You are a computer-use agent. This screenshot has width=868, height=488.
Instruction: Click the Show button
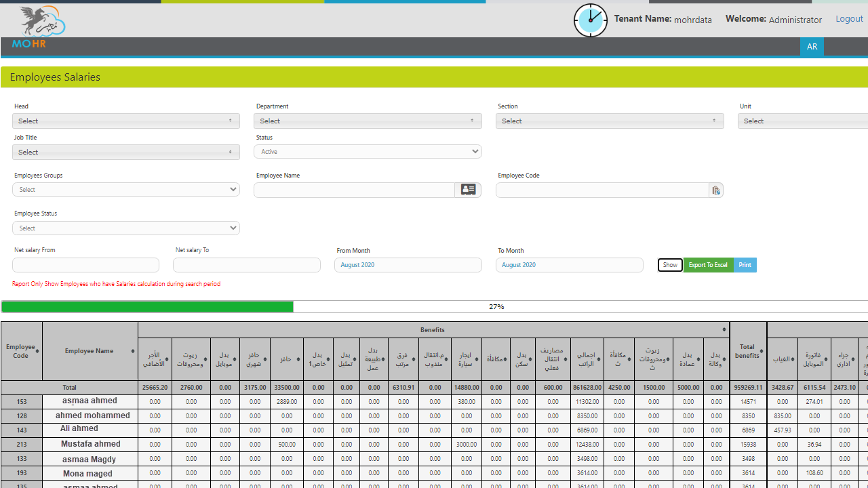(x=670, y=265)
